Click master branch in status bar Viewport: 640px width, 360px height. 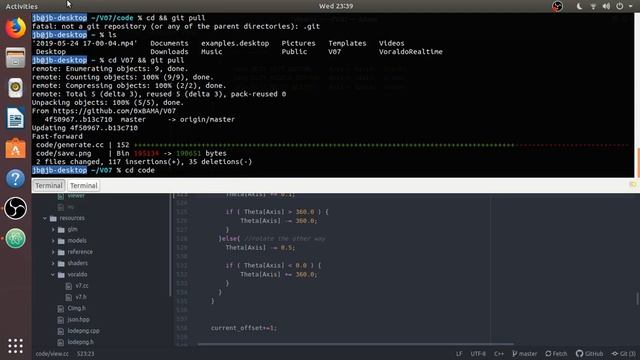click(x=525, y=354)
